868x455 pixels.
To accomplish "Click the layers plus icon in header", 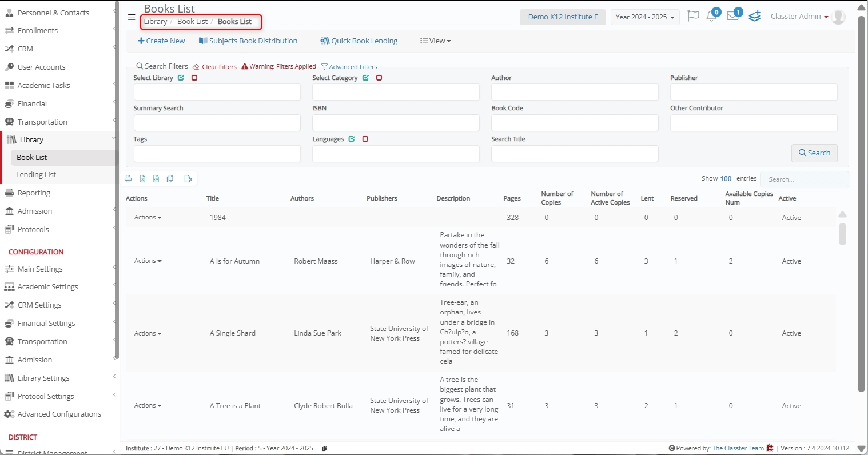I will tap(755, 16).
